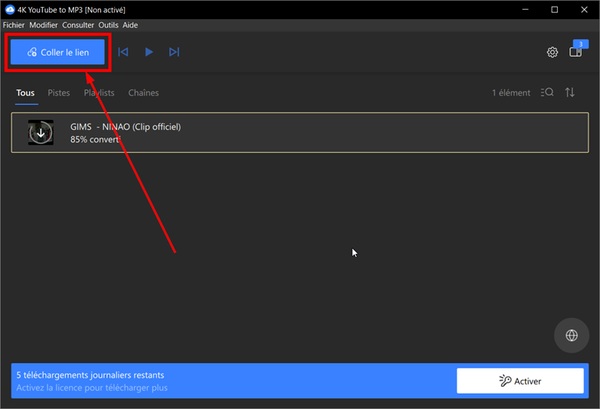Screen dimensions: 600x409
Task: Open the Consulter menu
Action: (78, 25)
